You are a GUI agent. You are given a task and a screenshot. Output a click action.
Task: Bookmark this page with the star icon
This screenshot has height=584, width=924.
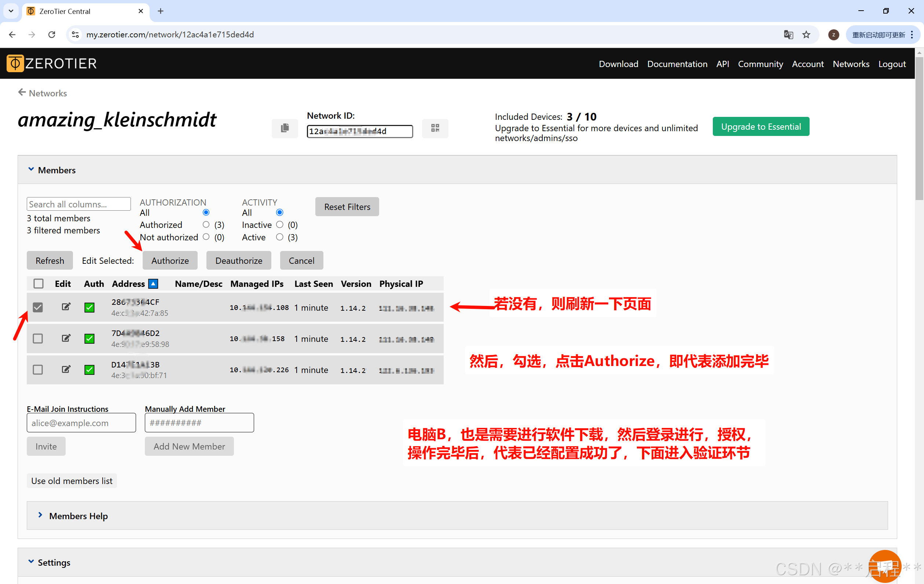[806, 34]
